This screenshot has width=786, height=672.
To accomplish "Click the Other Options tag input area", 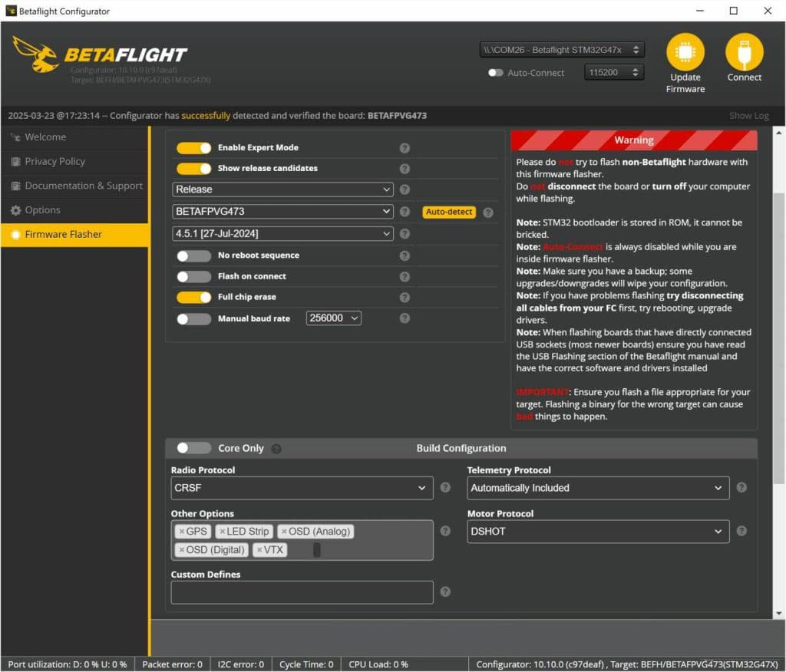I will point(302,540).
